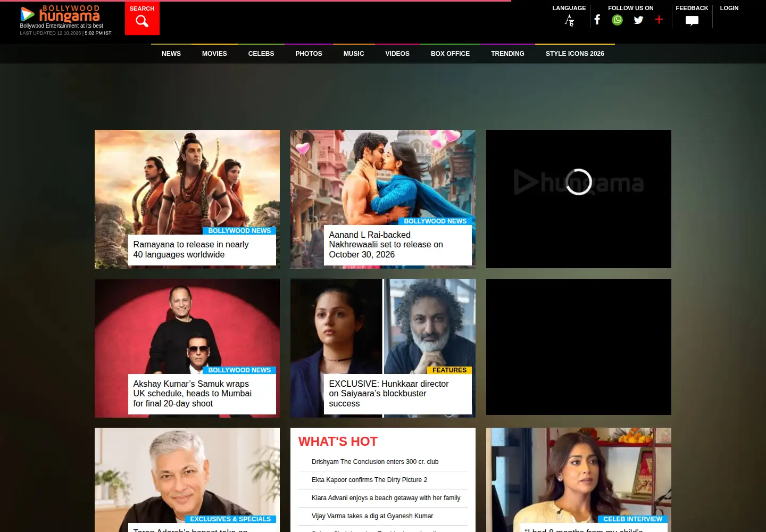Open the Box Office menu

(x=450, y=54)
